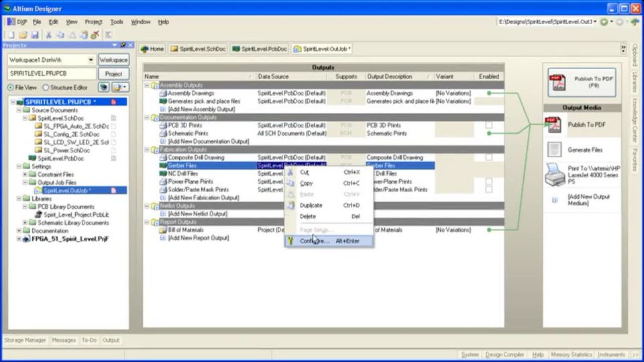This screenshot has width=644, height=362.
Task: Click the red-cross tool icon in toolbar
Action: 95,35
